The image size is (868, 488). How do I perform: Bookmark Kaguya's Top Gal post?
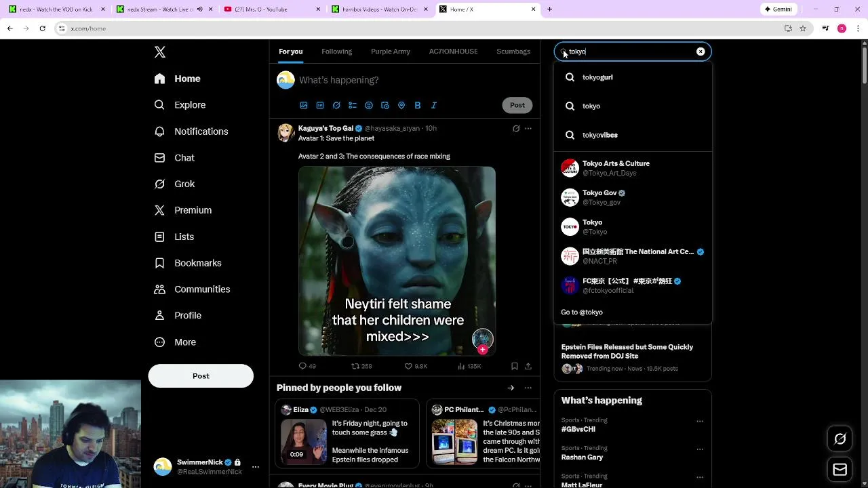point(515,366)
